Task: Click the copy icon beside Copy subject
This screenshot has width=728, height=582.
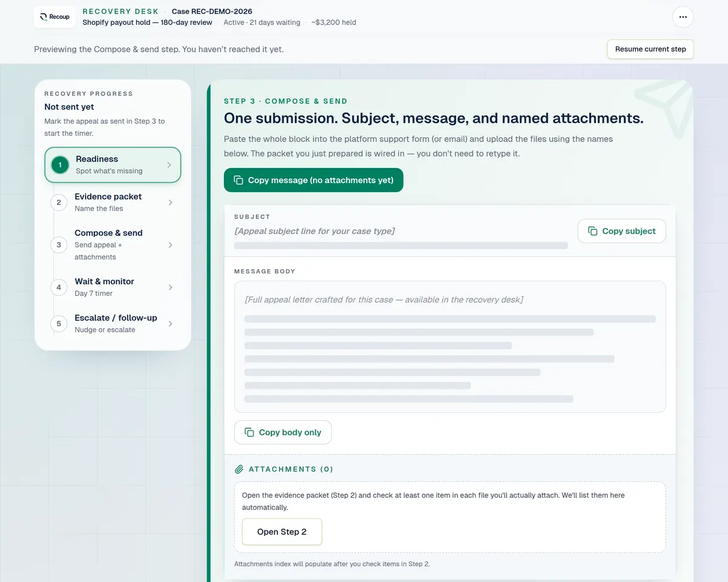Action: pyautogui.click(x=593, y=231)
